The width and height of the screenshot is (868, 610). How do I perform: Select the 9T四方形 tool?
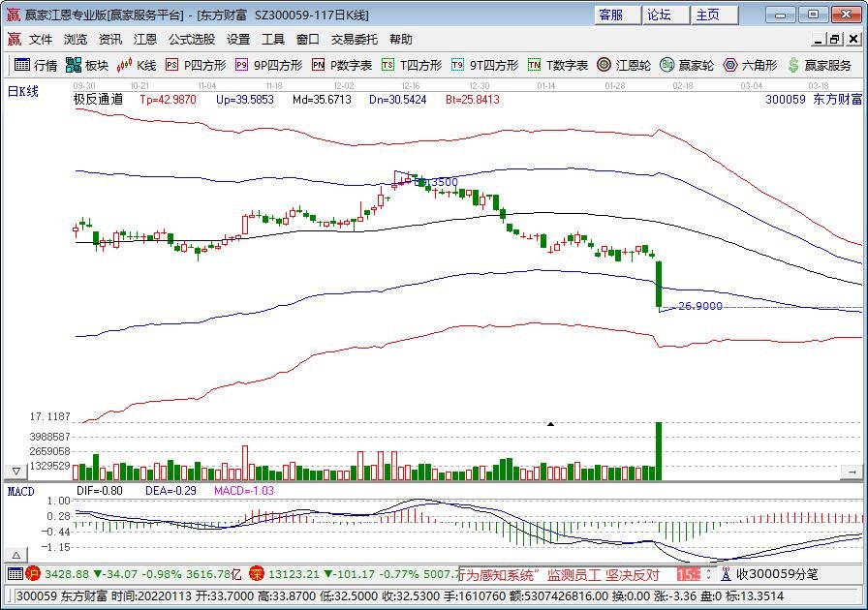[x=484, y=65]
